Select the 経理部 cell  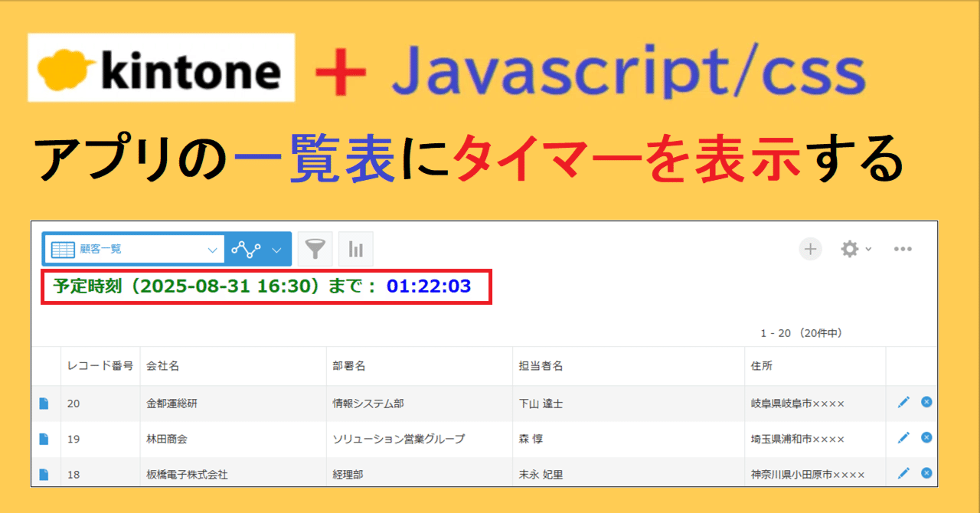click(x=420, y=474)
